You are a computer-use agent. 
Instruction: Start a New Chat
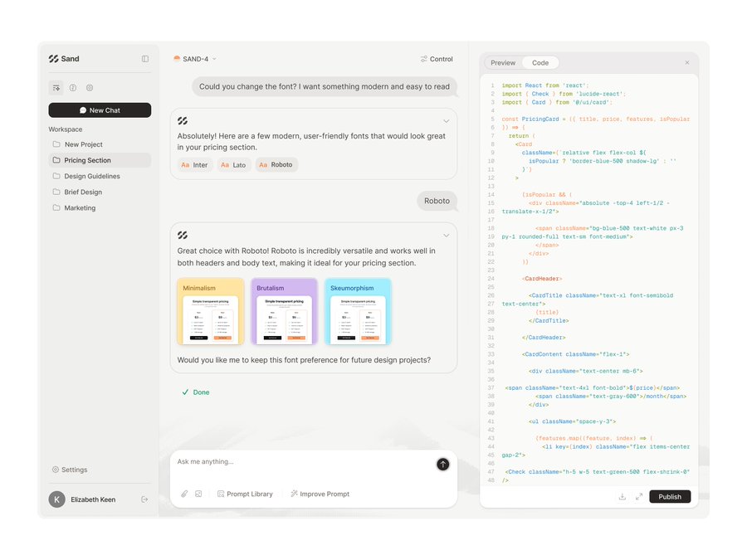coord(100,110)
